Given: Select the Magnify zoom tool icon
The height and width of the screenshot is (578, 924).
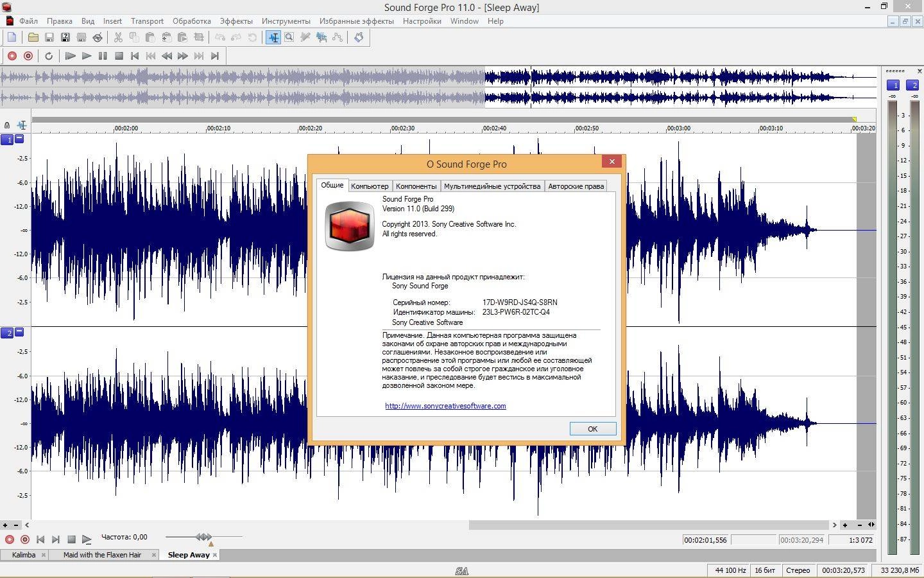Looking at the screenshot, I should pyautogui.click(x=289, y=37).
